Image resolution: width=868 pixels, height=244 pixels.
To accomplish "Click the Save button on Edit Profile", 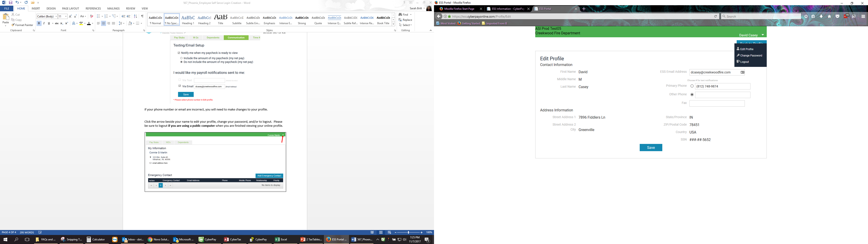I will pos(651,148).
